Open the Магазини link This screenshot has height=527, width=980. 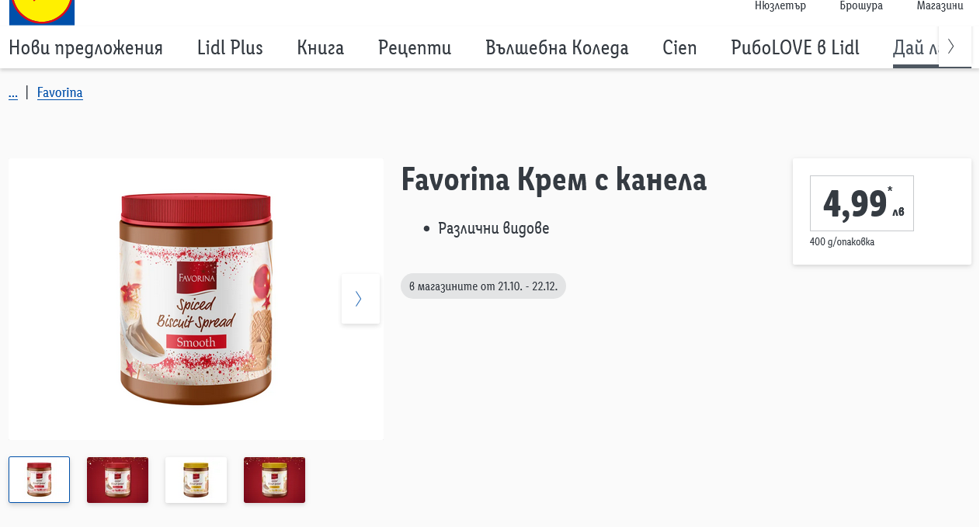click(x=940, y=6)
